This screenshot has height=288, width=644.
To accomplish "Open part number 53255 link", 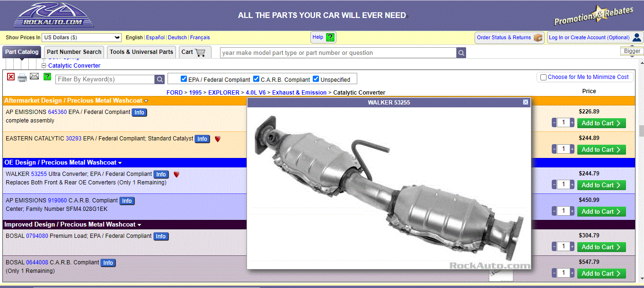I will click(x=39, y=174).
